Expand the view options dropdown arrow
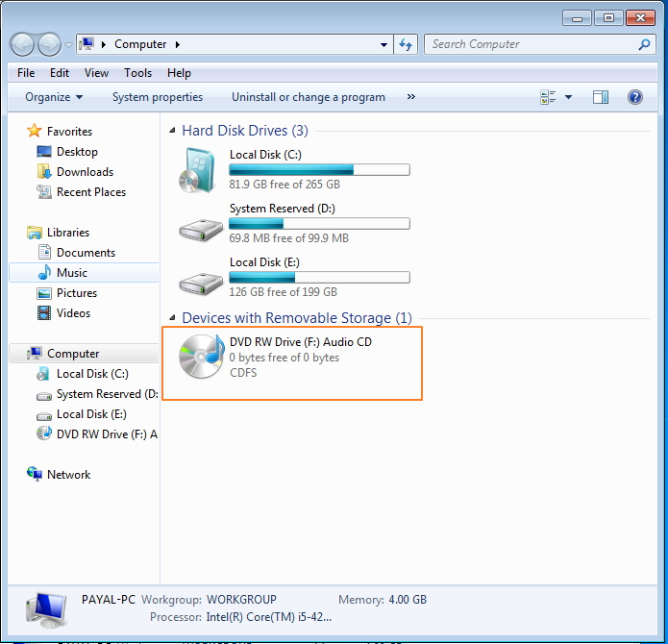 (568, 97)
